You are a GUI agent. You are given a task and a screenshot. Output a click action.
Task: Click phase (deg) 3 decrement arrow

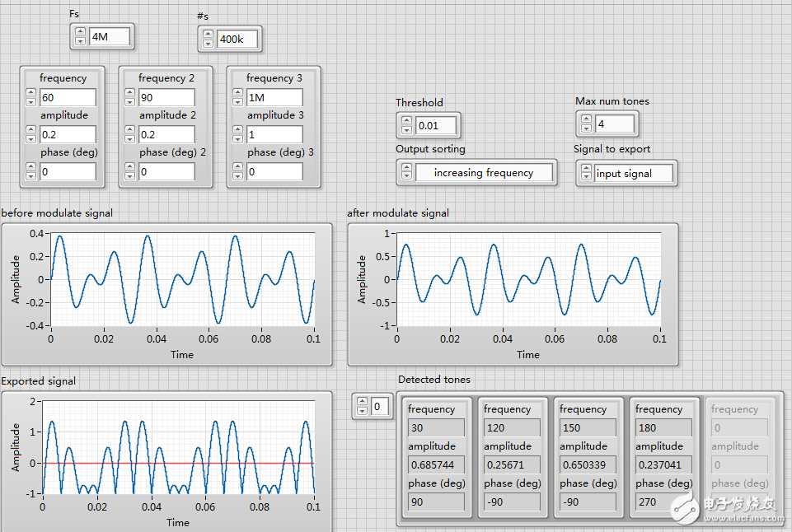tap(237, 176)
